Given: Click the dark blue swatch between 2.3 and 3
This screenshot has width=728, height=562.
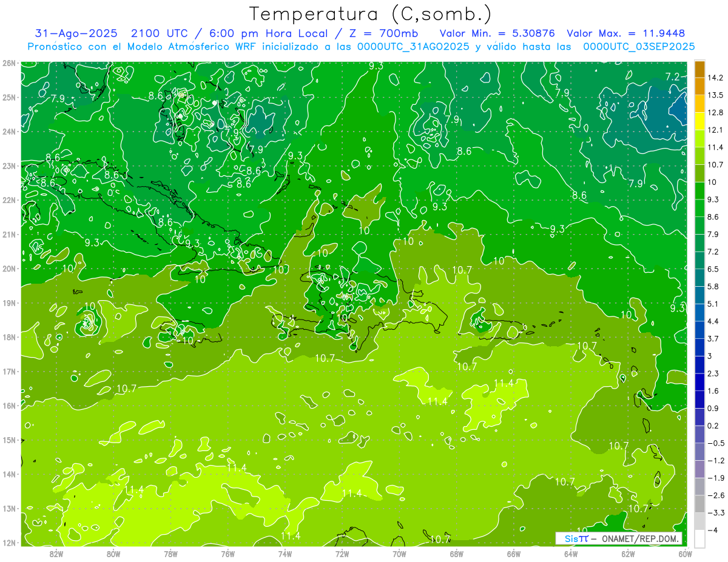Looking at the screenshot, I should tap(699, 364).
